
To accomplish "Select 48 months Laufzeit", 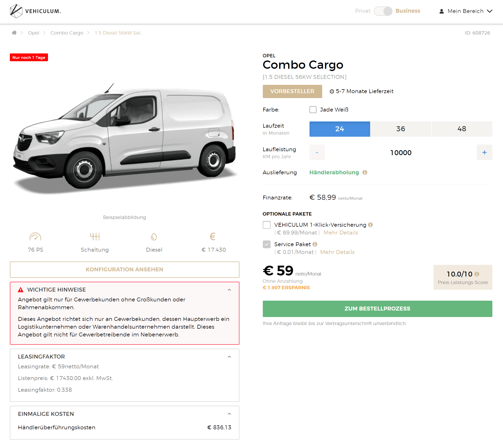I will (462, 129).
